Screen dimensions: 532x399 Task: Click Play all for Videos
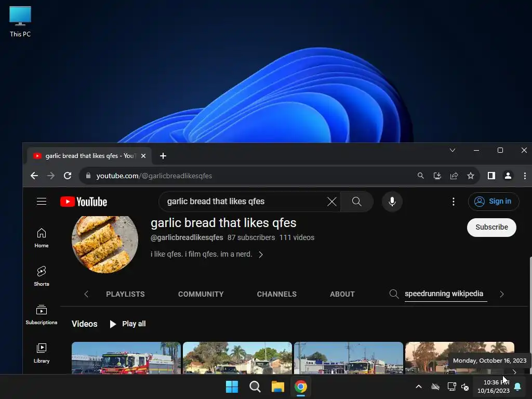[128, 324]
